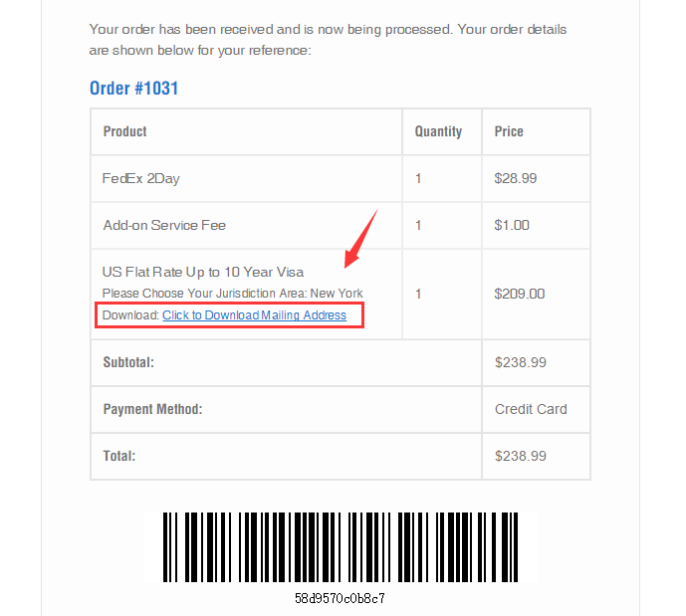Click US Flat Rate Up to 10 Year Visa
The width and height of the screenshot is (686, 616).
[x=203, y=272]
